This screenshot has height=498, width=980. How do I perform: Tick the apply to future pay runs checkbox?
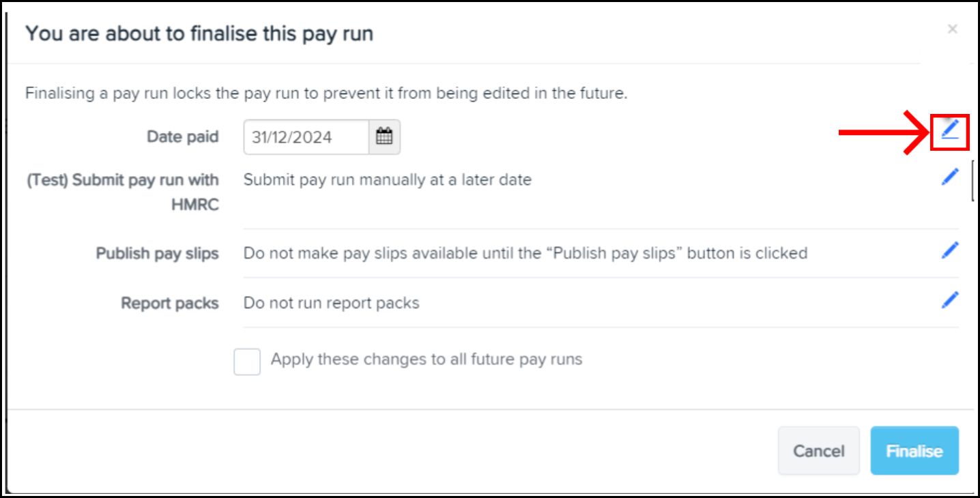click(x=247, y=362)
